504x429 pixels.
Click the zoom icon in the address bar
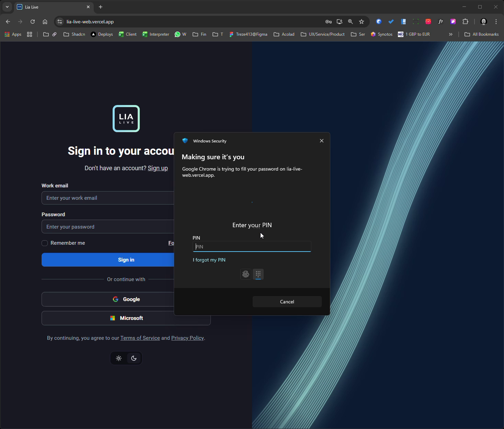tap(350, 22)
